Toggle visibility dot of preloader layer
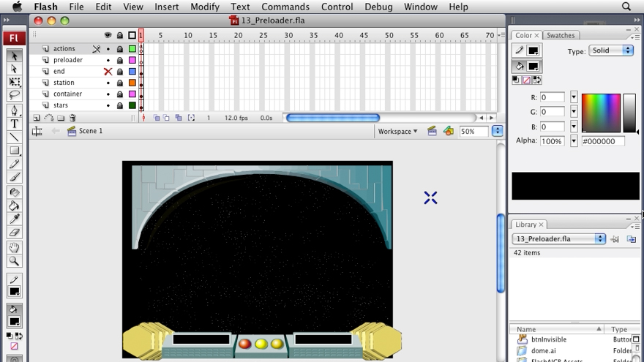 [108, 60]
